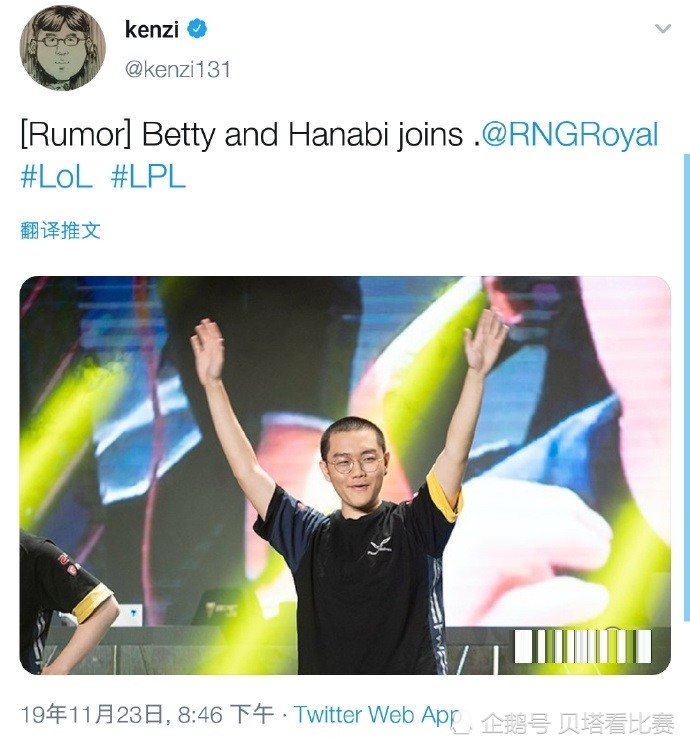Image resolution: width=690 pixels, height=747 pixels.
Task: Open the #LoL hashtag
Action: [57, 178]
